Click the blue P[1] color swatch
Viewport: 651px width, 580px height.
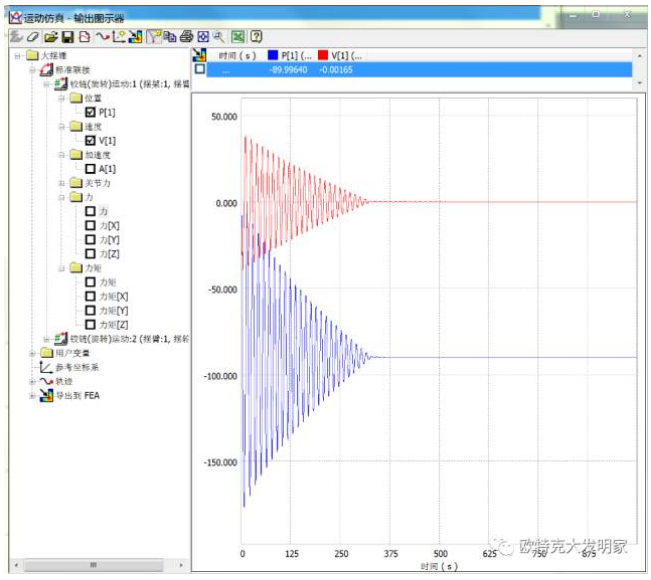tap(273, 55)
